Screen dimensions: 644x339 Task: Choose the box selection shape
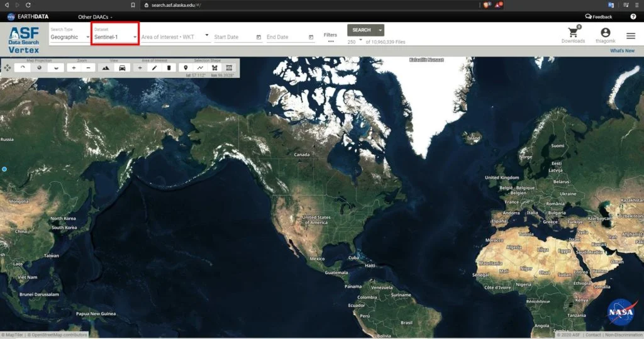coord(229,68)
